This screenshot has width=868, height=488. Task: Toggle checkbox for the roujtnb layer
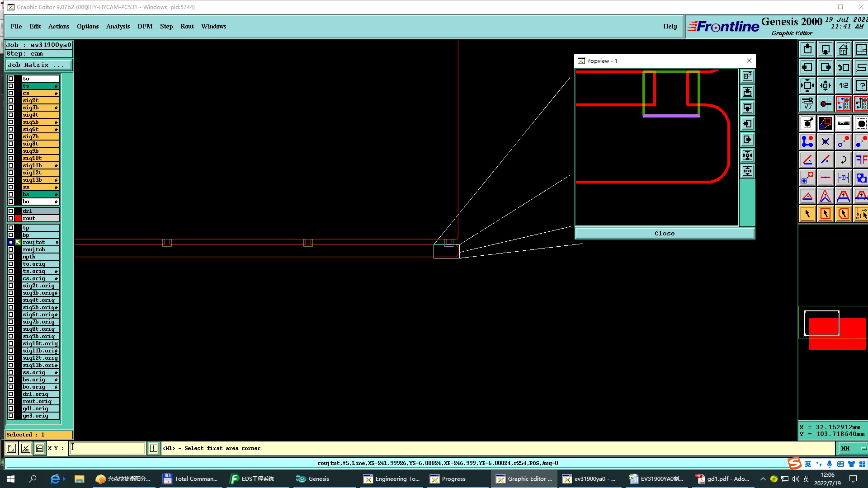click(x=11, y=249)
